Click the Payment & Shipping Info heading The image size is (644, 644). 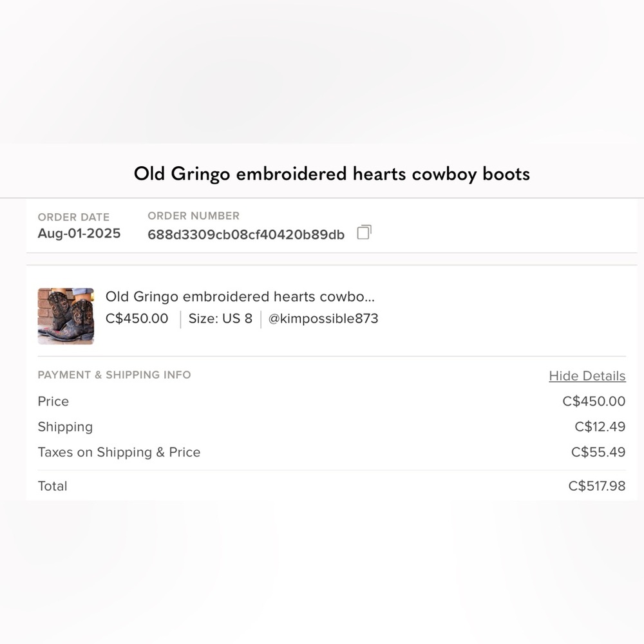[114, 375]
